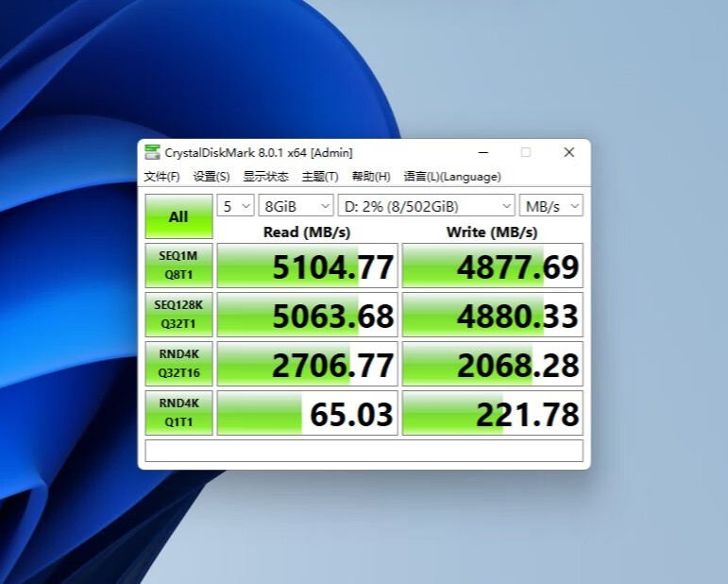Click the SEQ1M write result 4877.69
The image size is (728, 584).
tap(493, 266)
